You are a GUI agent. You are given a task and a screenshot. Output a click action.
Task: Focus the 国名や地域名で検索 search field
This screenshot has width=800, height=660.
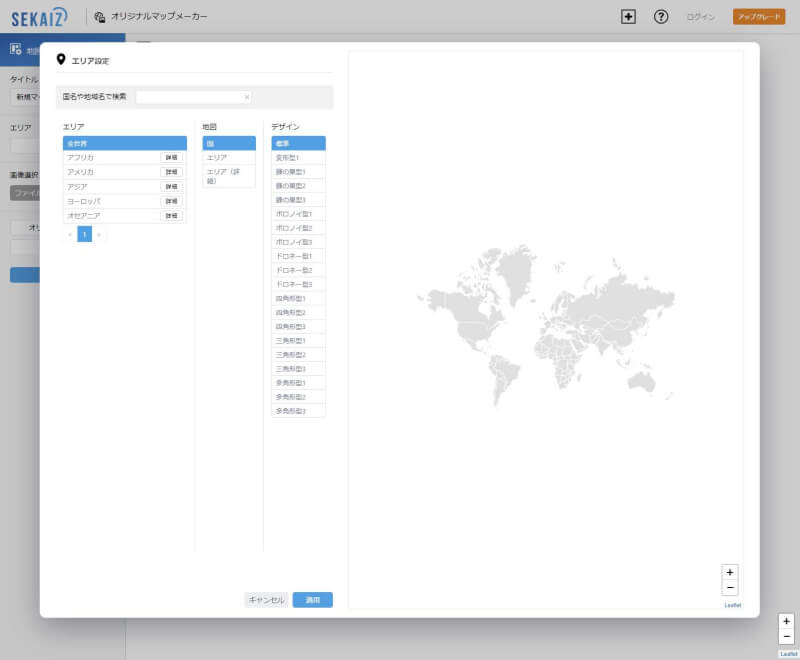(x=190, y=97)
